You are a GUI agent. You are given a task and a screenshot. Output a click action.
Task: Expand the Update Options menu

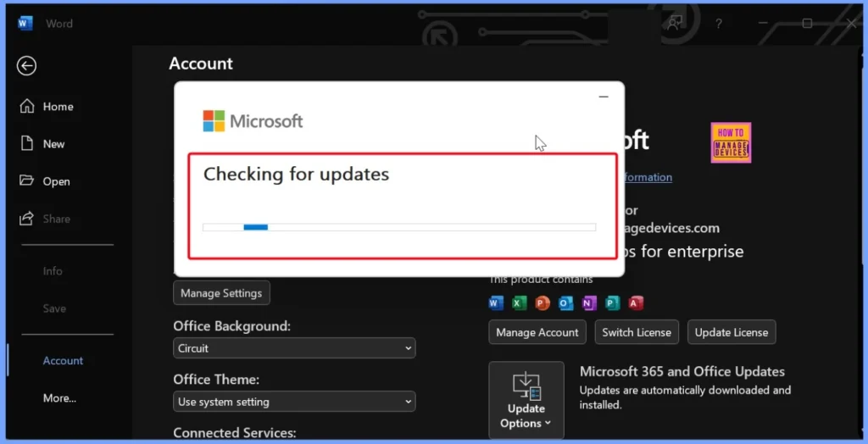(x=526, y=400)
